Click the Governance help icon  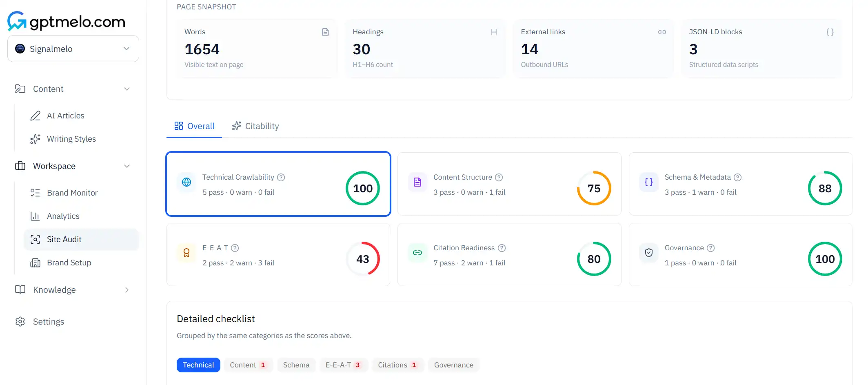click(x=710, y=248)
